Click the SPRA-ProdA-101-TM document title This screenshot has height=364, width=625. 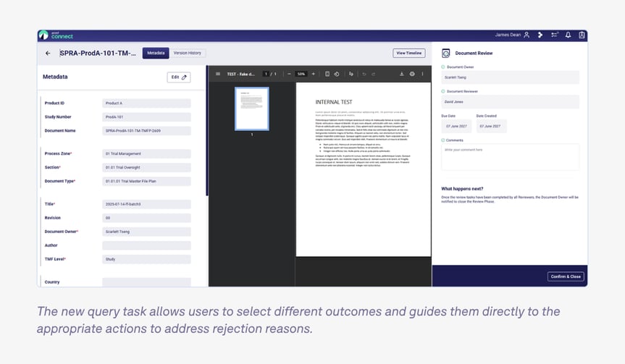[98, 53]
